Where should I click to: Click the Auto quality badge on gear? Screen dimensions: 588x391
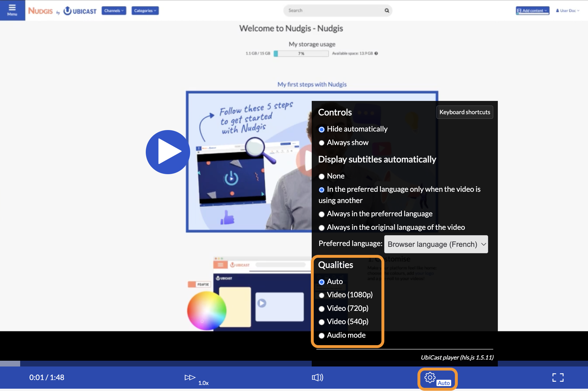pos(444,383)
